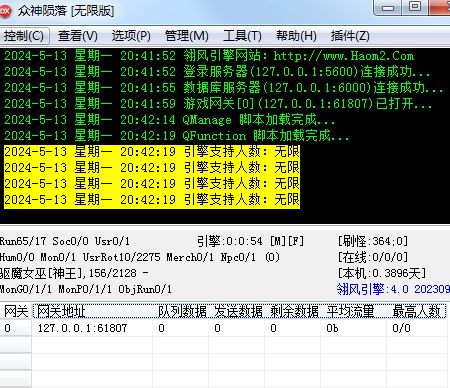This screenshot has width=450, height=388.
Task: Open the 插件(Z) menu
Action: coord(350,36)
